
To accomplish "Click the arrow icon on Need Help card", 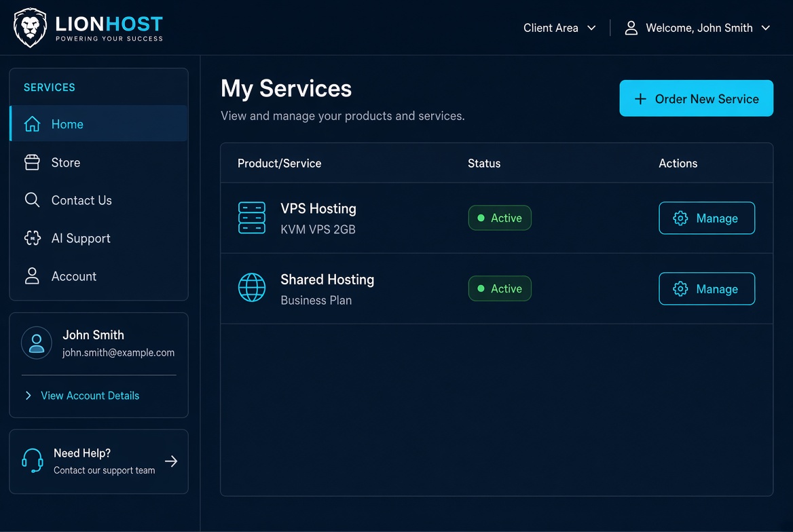I will 171,461.
